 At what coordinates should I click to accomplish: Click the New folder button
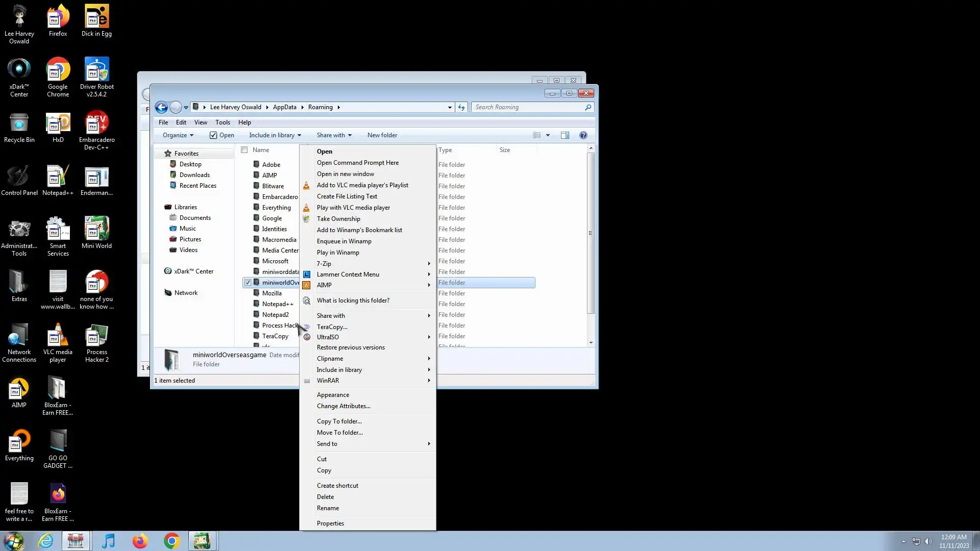tap(382, 135)
